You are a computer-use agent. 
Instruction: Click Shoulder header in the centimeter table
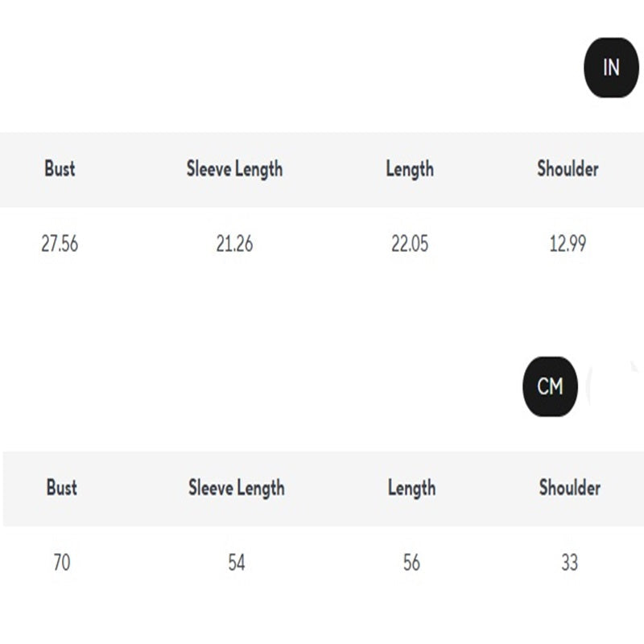(x=569, y=488)
